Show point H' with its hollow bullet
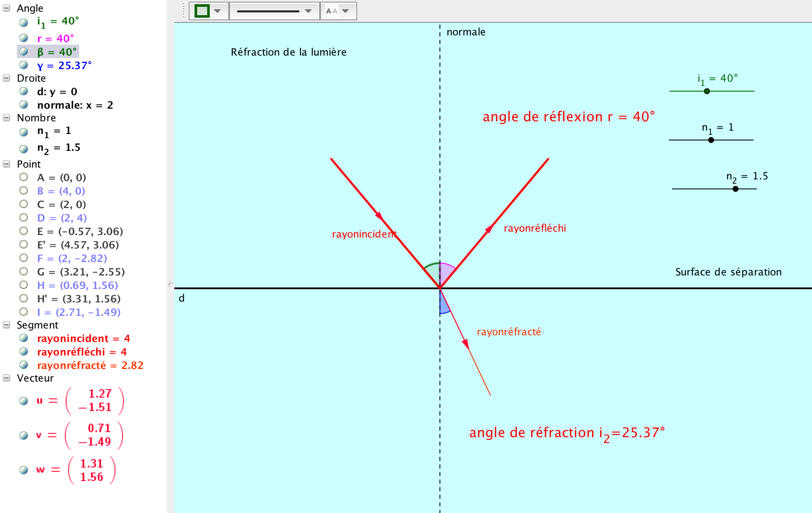This screenshot has height=513, width=812. [x=24, y=299]
